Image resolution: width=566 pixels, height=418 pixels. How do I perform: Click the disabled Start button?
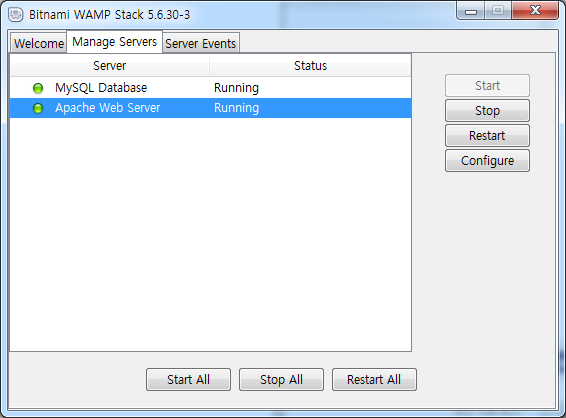pos(487,86)
